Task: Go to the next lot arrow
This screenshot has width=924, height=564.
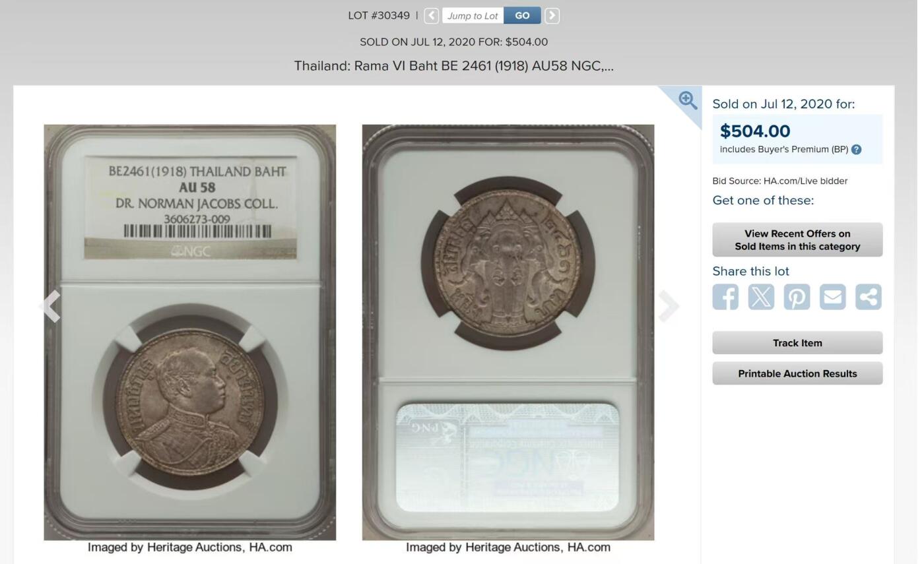Action: [552, 16]
